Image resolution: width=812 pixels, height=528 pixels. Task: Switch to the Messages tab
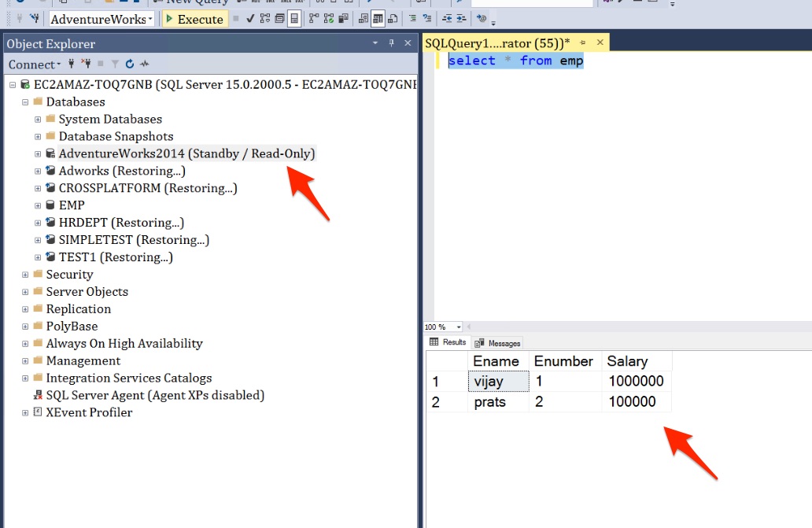(497, 343)
